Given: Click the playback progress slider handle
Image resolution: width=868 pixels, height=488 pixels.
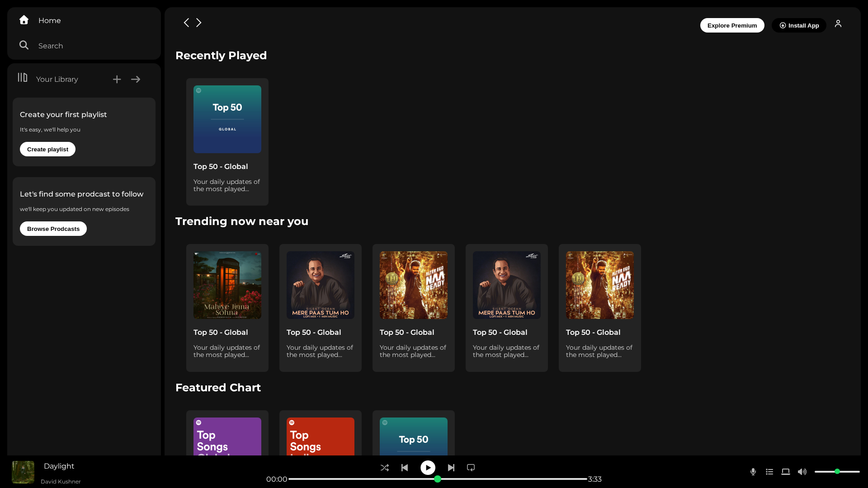Looking at the screenshot, I should click(x=438, y=479).
